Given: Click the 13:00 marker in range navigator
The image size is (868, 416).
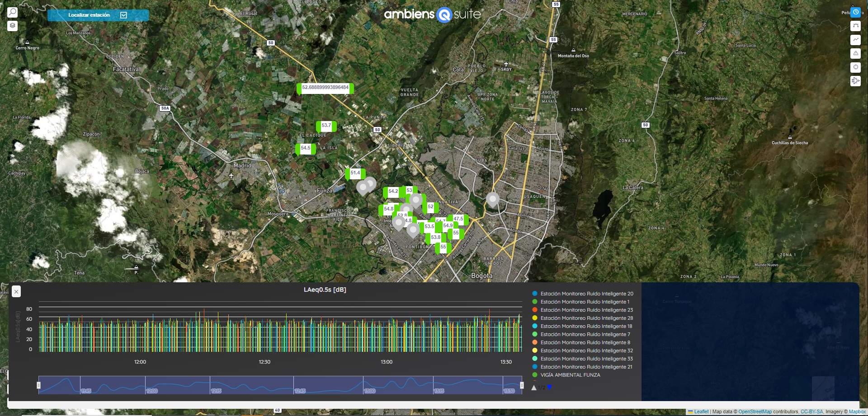Looking at the screenshot, I should pos(370,391).
